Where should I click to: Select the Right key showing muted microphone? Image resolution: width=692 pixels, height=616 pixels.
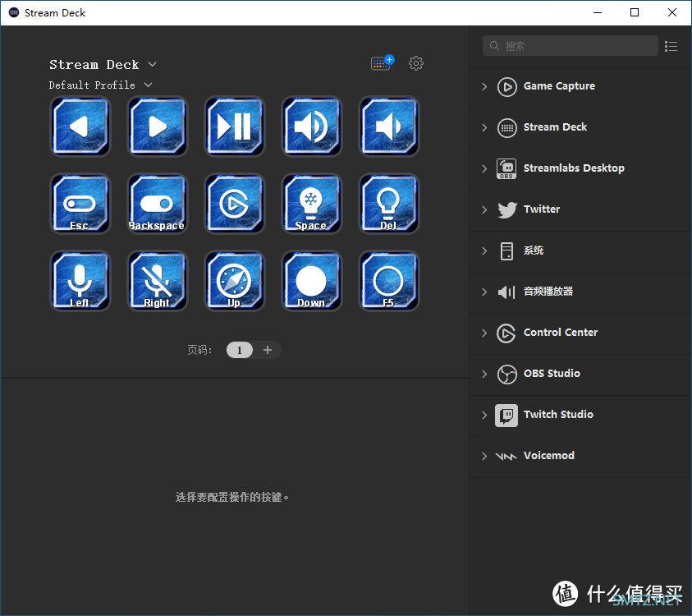coord(157,280)
